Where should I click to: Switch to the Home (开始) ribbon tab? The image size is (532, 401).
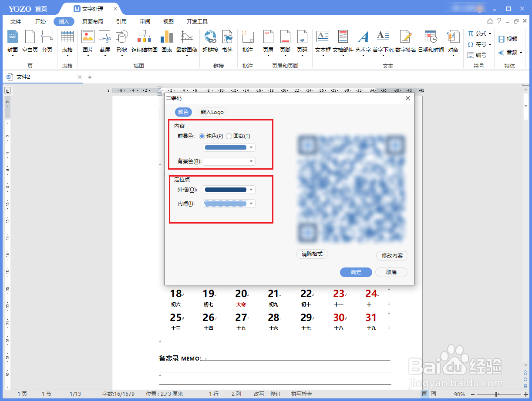click(x=40, y=21)
